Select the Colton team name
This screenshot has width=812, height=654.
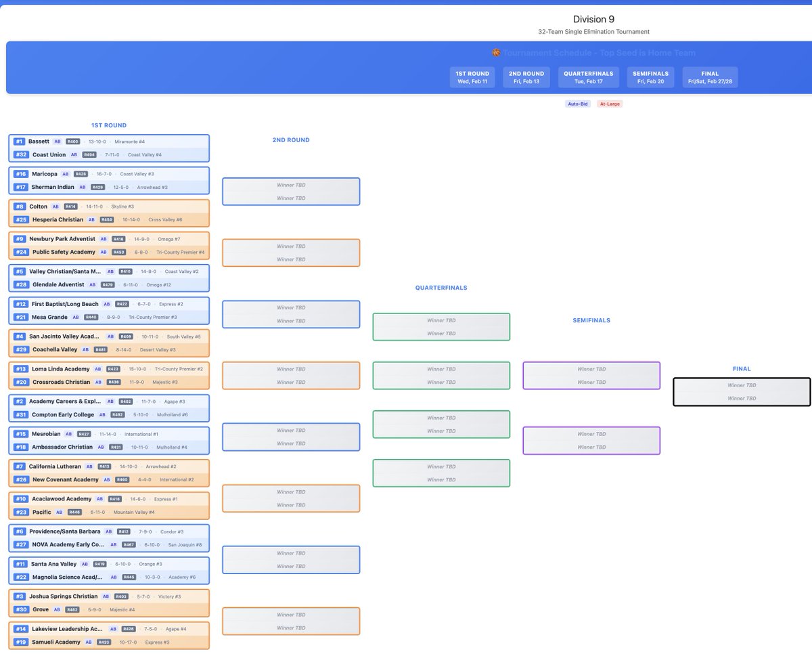click(38, 206)
